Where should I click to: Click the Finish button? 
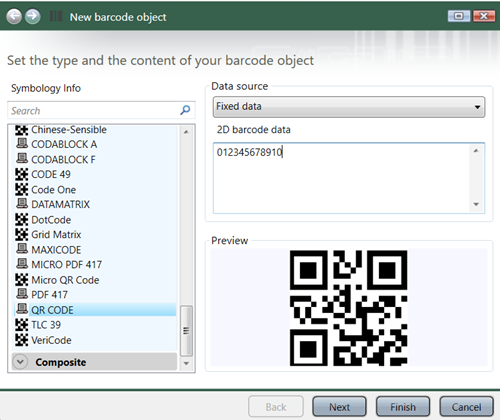(403, 407)
